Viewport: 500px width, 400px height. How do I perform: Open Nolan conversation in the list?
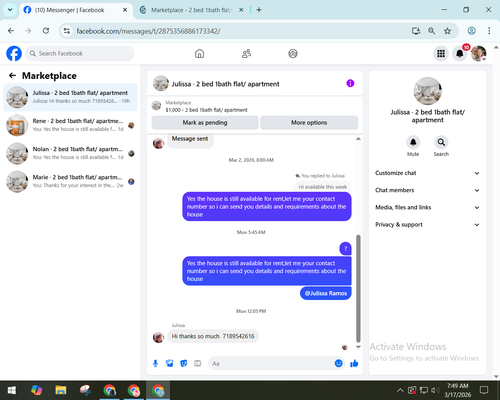[70, 153]
